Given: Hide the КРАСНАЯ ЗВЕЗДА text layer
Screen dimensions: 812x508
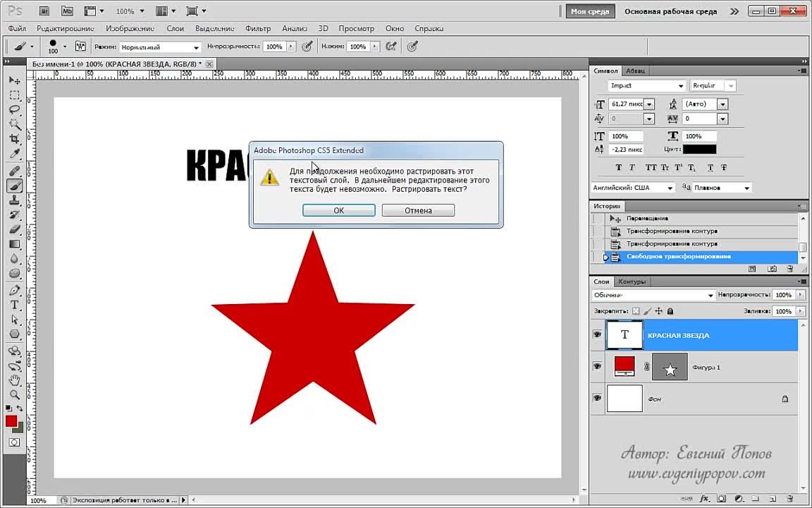Looking at the screenshot, I should pyautogui.click(x=597, y=335).
